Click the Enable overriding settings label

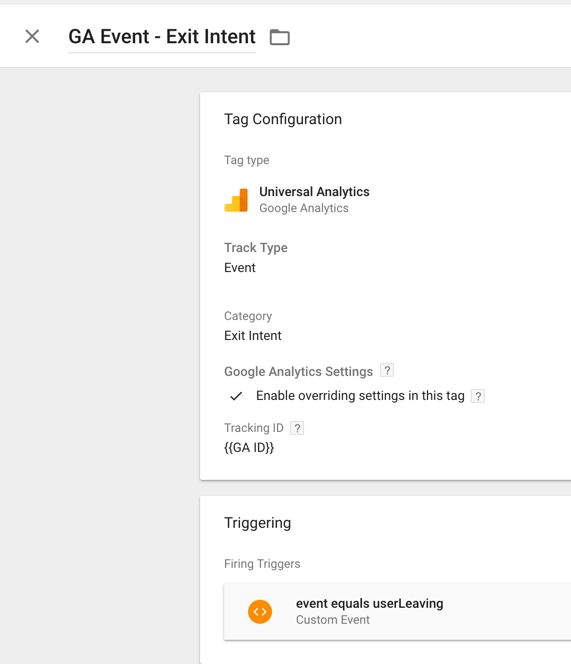pos(360,396)
